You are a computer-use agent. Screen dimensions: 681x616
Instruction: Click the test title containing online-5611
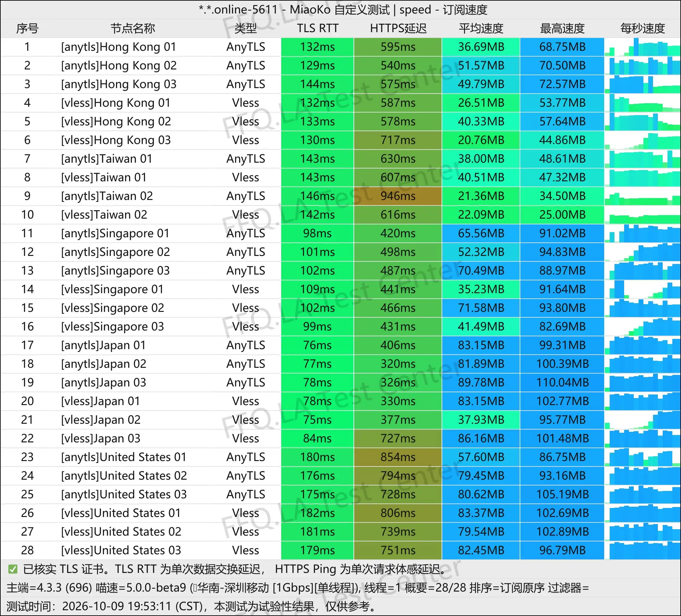[x=343, y=10]
